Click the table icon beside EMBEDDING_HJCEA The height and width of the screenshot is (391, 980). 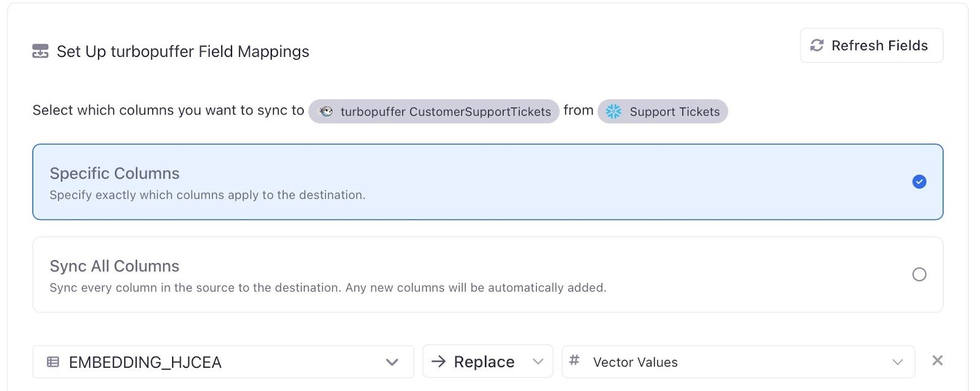pyautogui.click(x=53, y=362)
